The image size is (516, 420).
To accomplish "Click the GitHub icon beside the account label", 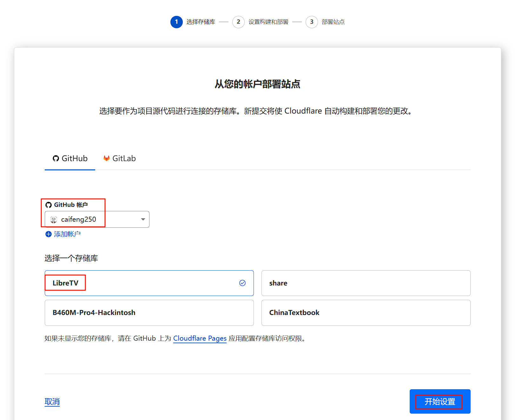I will pos(49,205).
